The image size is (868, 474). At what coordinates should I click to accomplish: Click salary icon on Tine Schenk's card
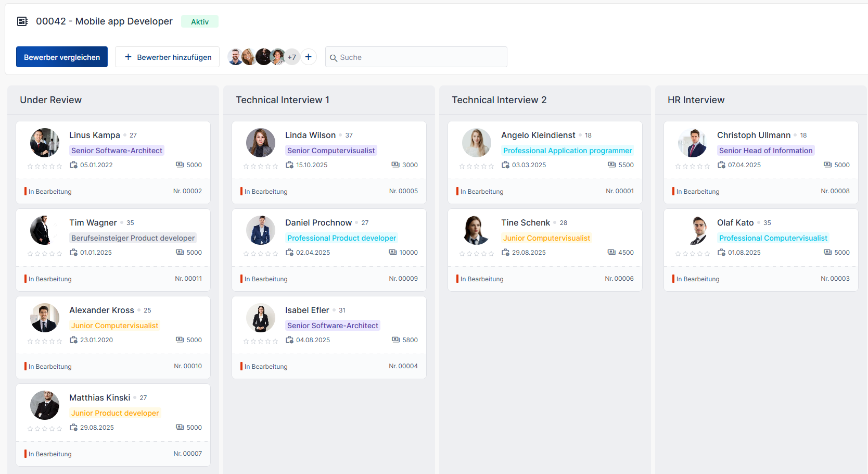point(611,252)
